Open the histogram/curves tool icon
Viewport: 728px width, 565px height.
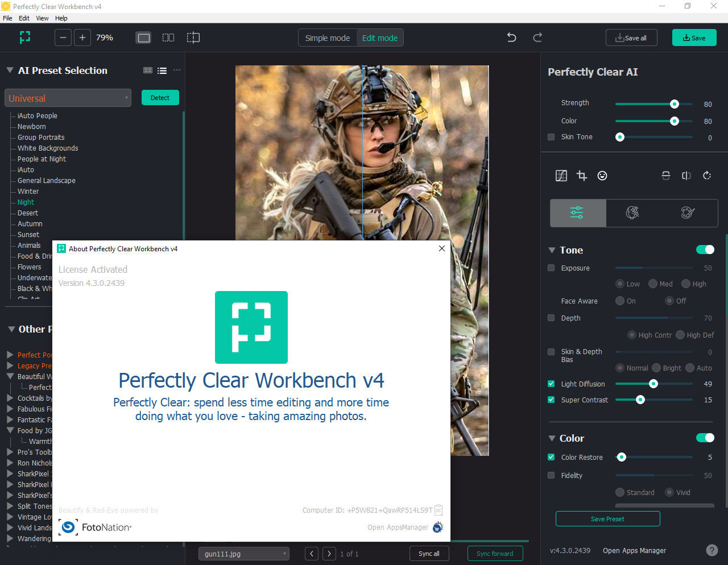click(561, 176)
